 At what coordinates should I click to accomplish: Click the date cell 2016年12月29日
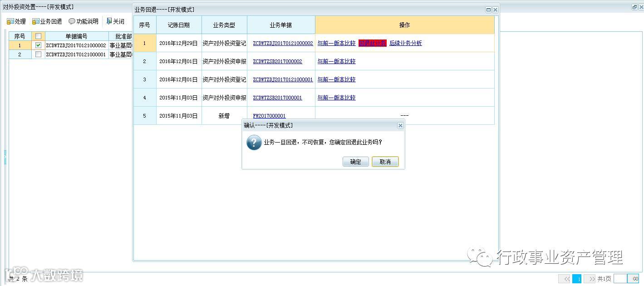point(179,43)
